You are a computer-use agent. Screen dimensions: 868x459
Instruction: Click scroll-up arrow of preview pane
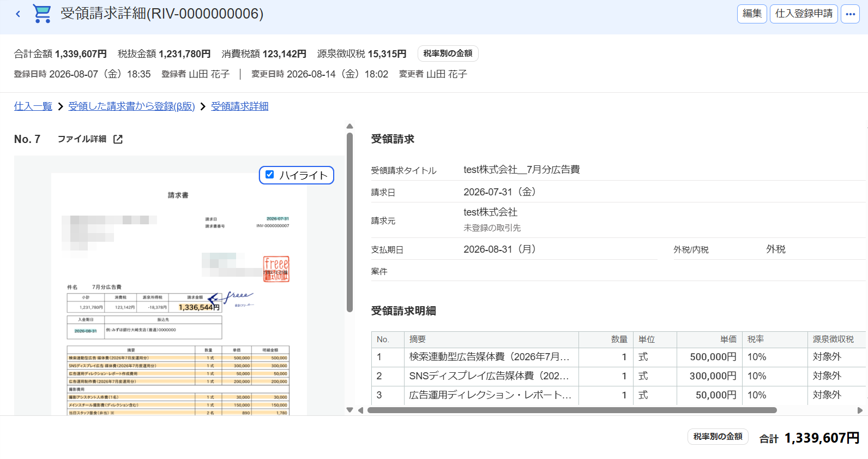349,126
